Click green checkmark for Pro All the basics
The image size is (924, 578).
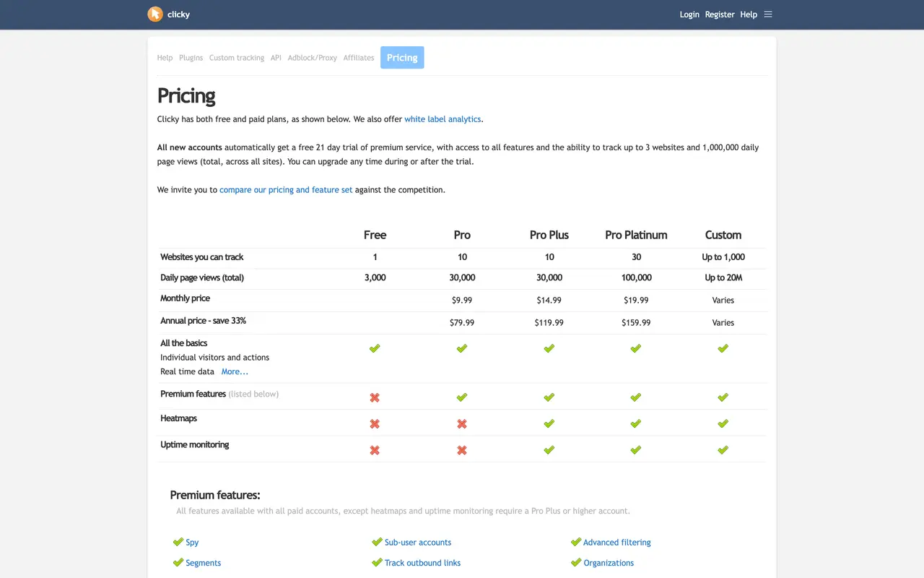[462, 348]
